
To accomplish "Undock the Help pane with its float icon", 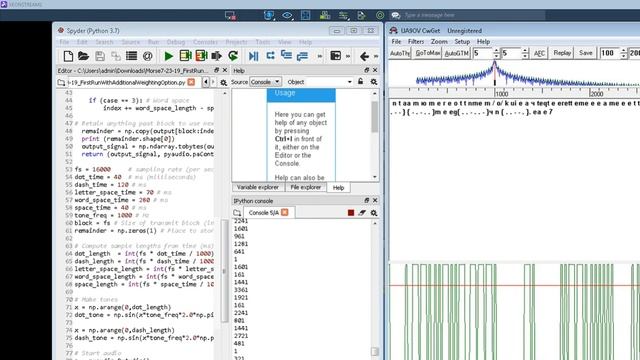I will (x=366, y=70).
